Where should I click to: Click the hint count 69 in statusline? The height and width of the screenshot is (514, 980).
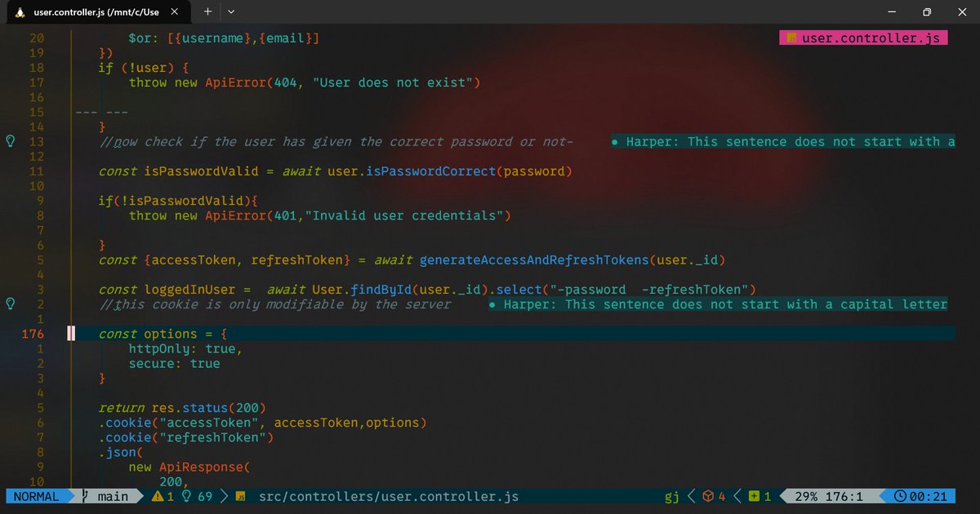[x=205, y=496]
